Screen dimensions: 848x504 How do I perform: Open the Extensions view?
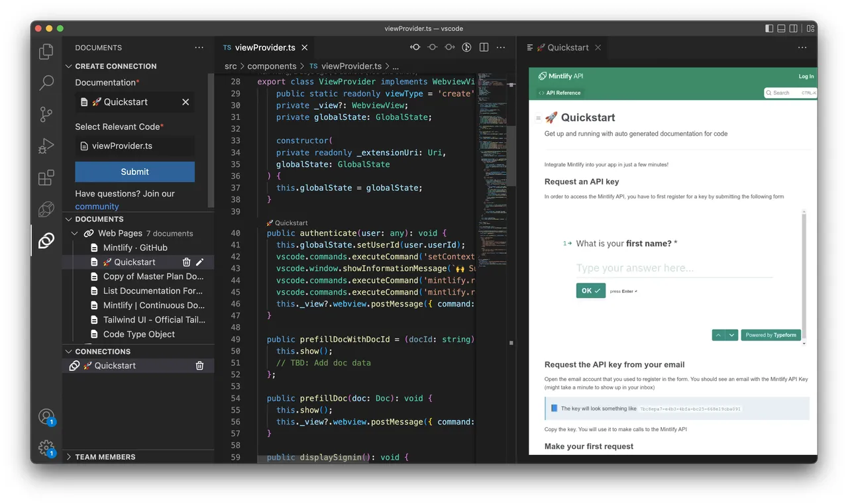click(46, 177)
